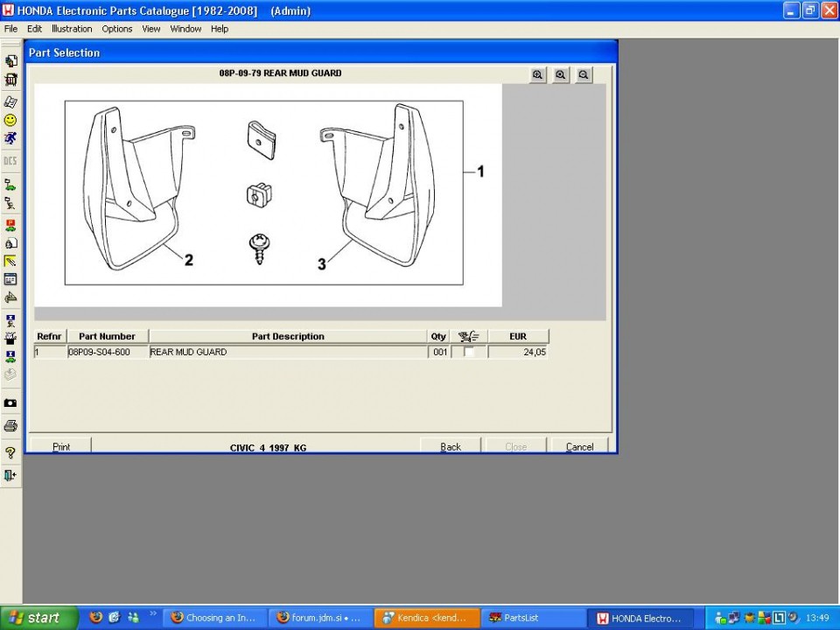
Task: Open the Windows start button
Action: click(38, 619)
